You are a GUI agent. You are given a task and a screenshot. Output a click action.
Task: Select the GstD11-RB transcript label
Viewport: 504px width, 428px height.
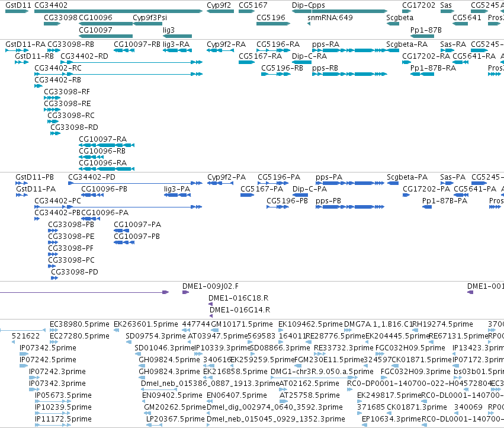(x=34, y=56)
